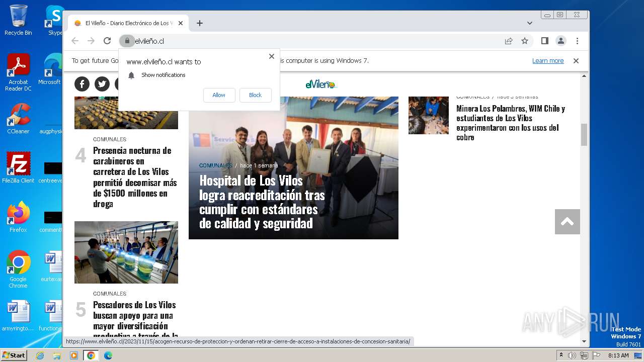The image size is (644, 362).
Task: Open the site's Twitter icon
Action: point(102,84)
